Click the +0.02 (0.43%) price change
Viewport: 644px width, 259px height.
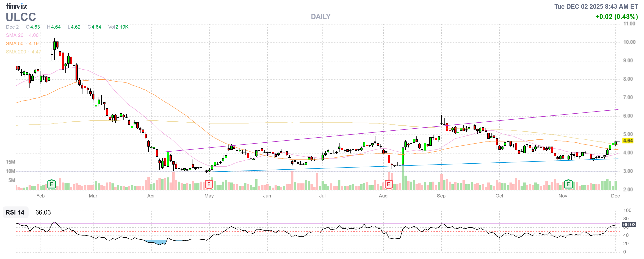point(616,17)
